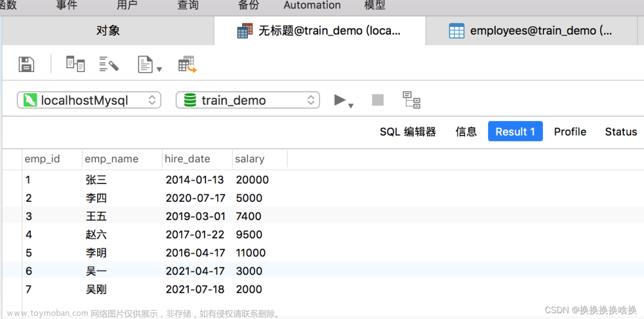
Task: Click the emp_id column header
Action: 52,159
